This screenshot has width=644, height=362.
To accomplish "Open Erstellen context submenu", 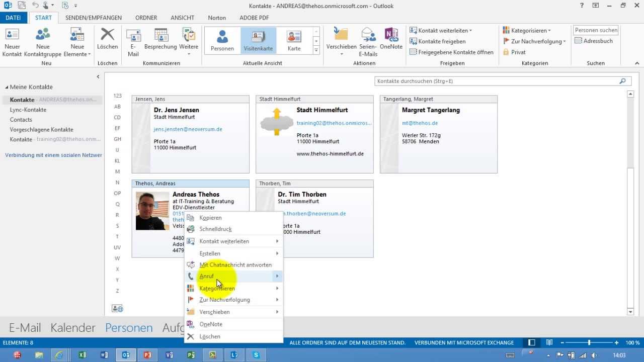I will pyautogui.click(x=234, y=253).
